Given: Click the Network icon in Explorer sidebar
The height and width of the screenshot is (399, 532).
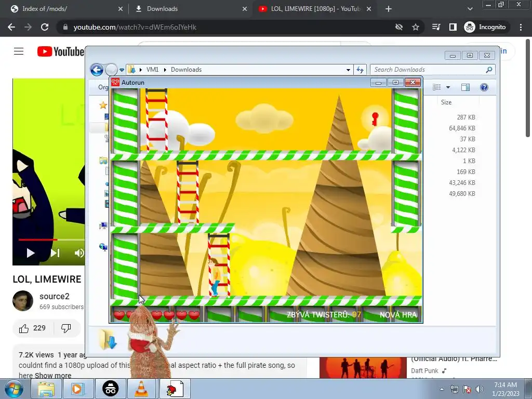Looking at the screenshot, I should (x=103, y=247).
